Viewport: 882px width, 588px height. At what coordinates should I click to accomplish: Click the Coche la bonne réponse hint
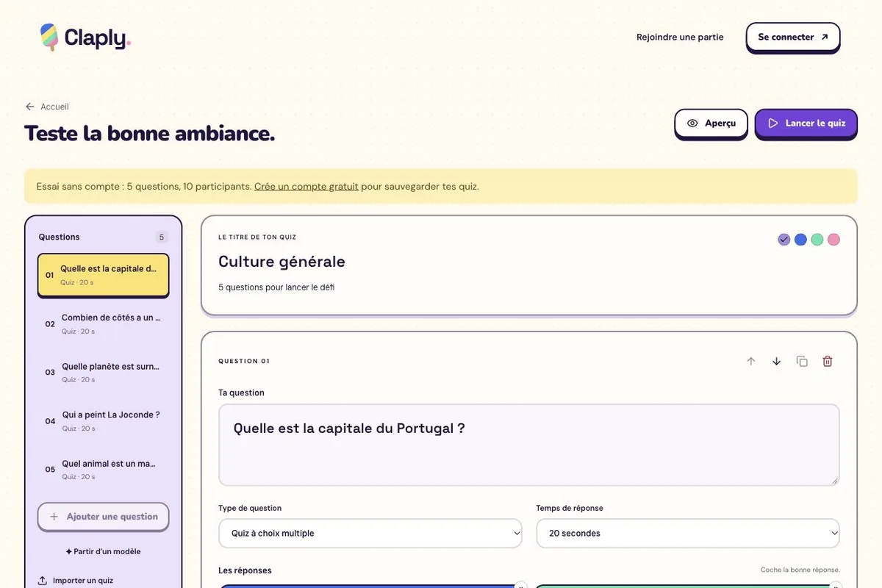(x=800, y=570)
